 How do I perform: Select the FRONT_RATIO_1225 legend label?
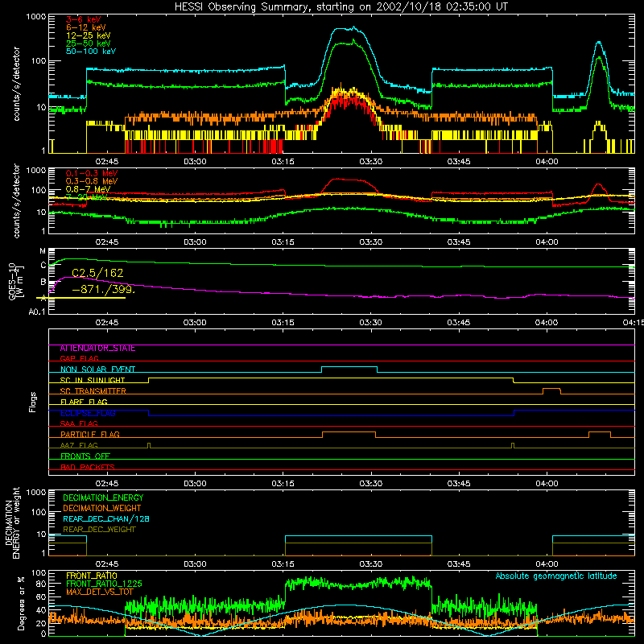tap(104, 584)
